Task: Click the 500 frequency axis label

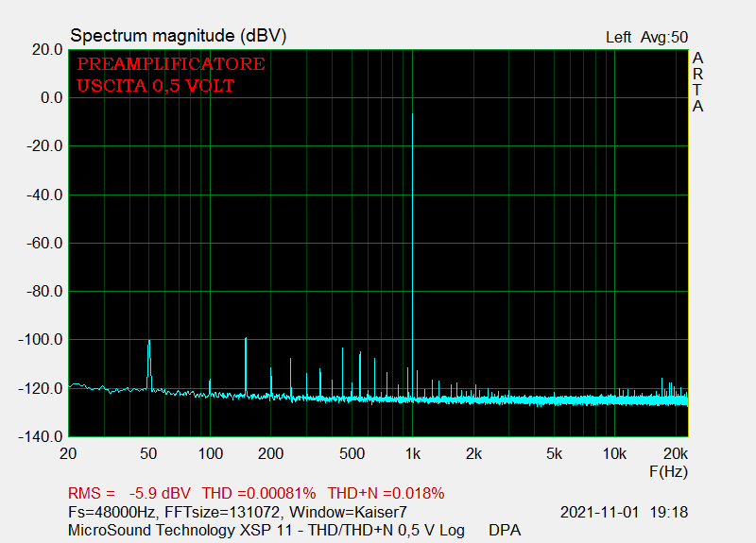Action: pyautogui.click(x=352, y=454)
